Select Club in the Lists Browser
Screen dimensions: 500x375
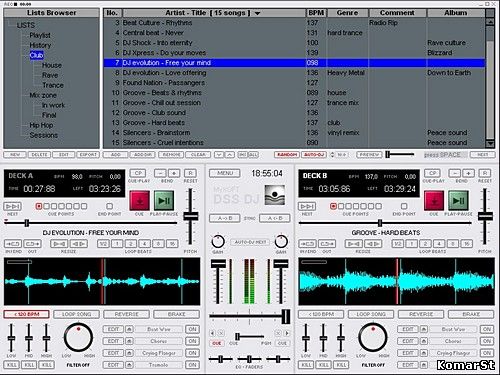pyautogui.click(x=36, y=55)
